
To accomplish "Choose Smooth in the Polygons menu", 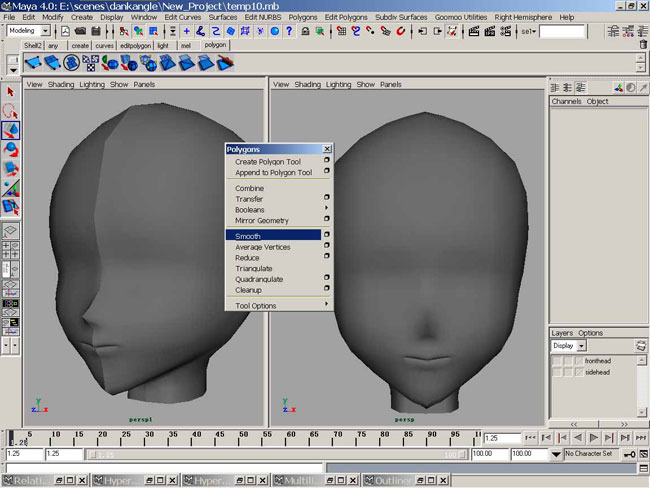I will pyautogui.click(x=274, y=236).
